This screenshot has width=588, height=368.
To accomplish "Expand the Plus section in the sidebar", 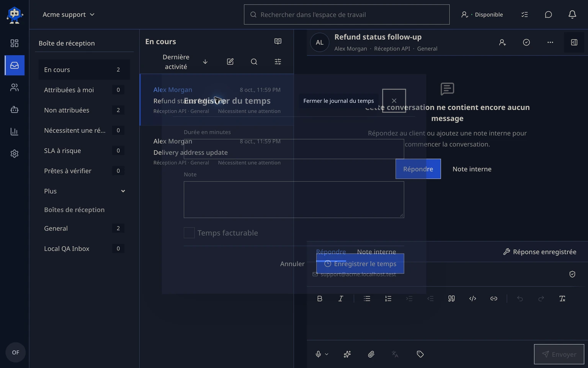I will tap(84, 191).
